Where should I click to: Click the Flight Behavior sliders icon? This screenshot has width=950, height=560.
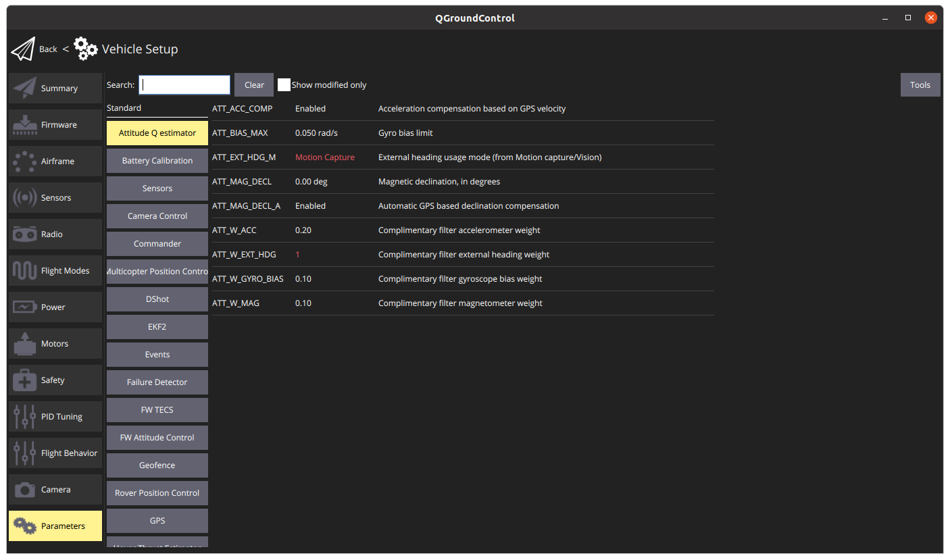tap(25, 453)
